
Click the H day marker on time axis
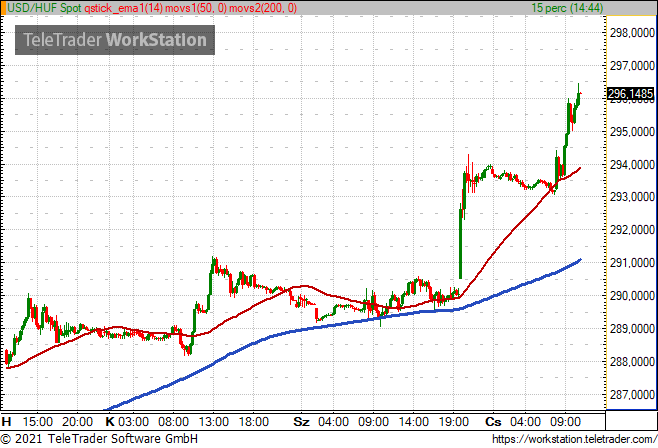point(6,422)
